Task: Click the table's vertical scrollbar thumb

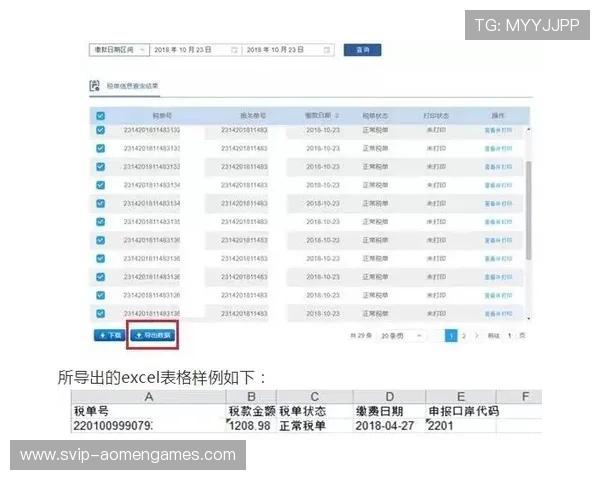Action: [x=528, y=210]
